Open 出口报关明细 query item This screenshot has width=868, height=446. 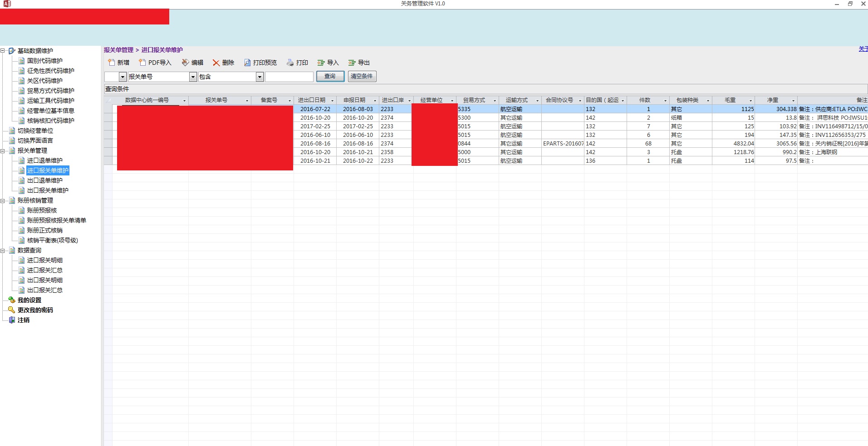click(x=44, y=280)
